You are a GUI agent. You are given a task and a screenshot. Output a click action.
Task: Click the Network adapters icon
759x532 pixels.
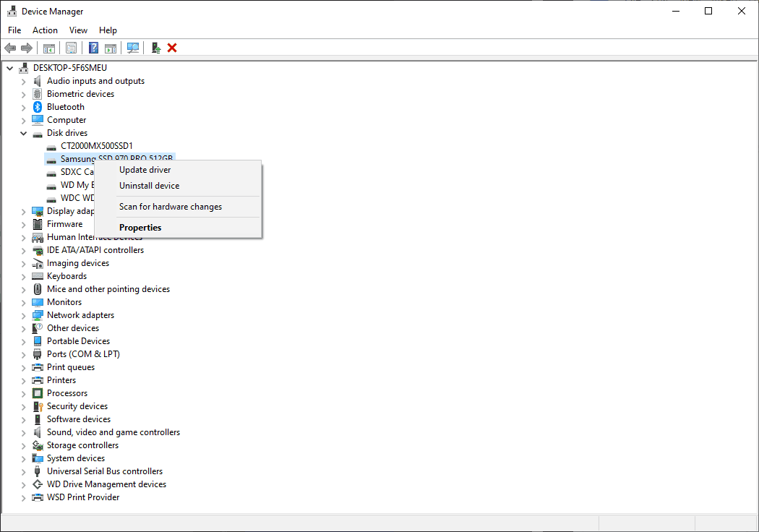(38, 315)
